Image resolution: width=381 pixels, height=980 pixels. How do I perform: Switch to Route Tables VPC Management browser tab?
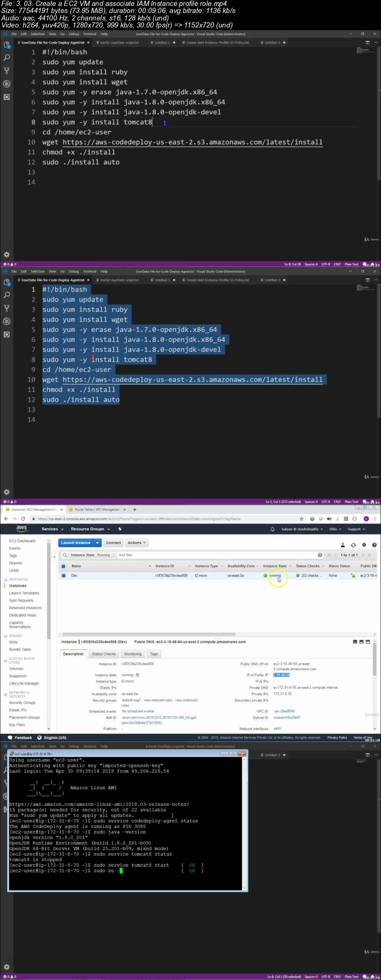(x=97, y=510)
